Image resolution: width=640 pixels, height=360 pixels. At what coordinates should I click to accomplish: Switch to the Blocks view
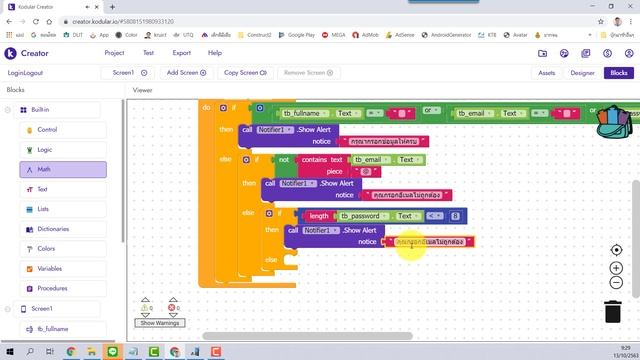click(x=619, y=73)
